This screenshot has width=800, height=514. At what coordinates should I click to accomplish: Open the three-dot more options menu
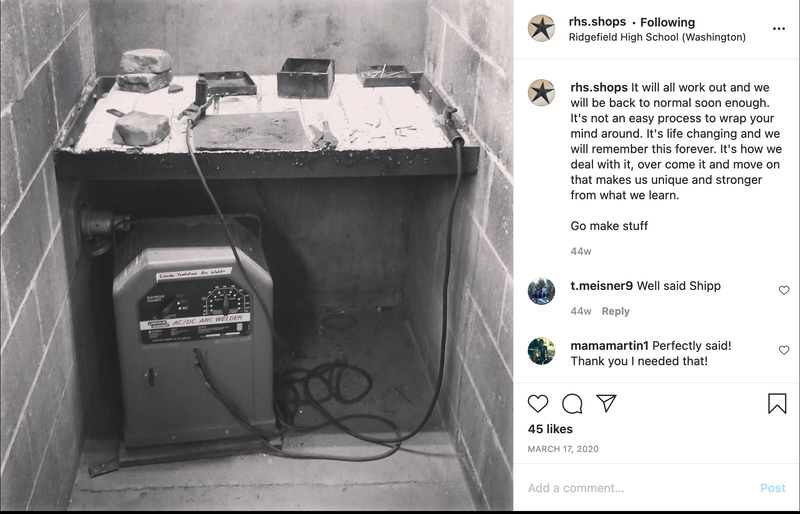click(779, 29)
